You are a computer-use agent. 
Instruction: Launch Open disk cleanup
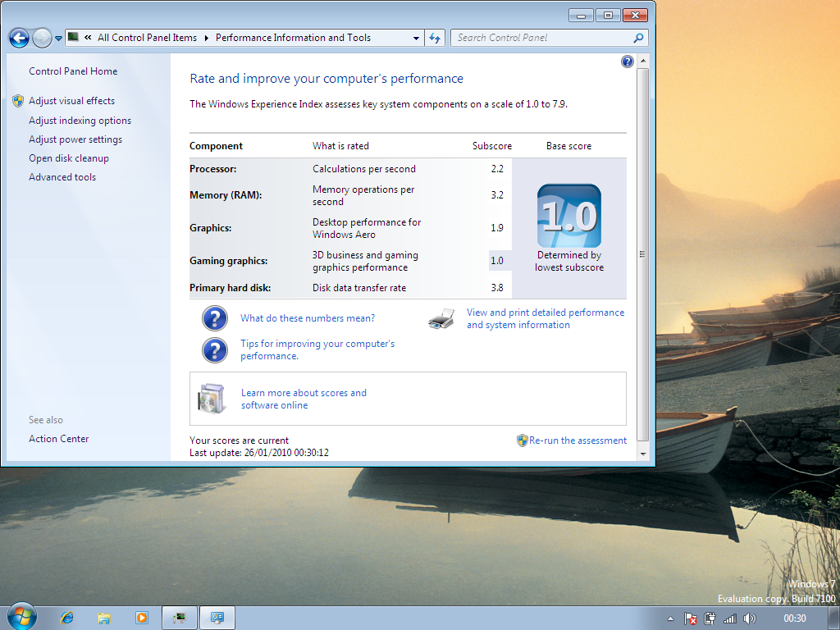[69, 158]
